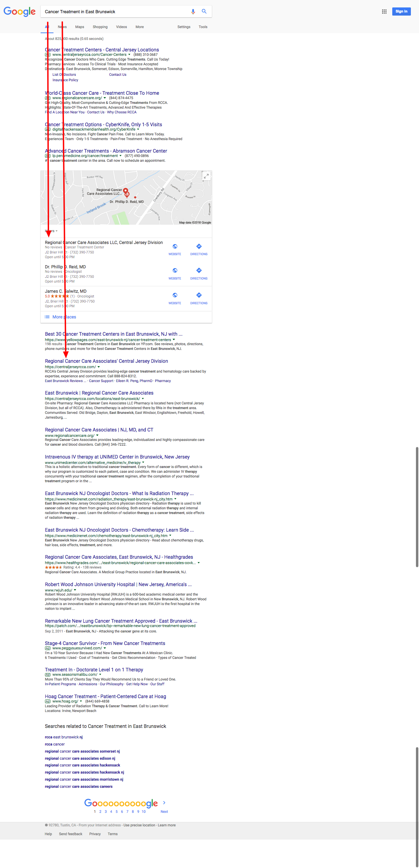
Task: Expand arrow next to unimedcenter.com result URL
Action: (143, 462)
